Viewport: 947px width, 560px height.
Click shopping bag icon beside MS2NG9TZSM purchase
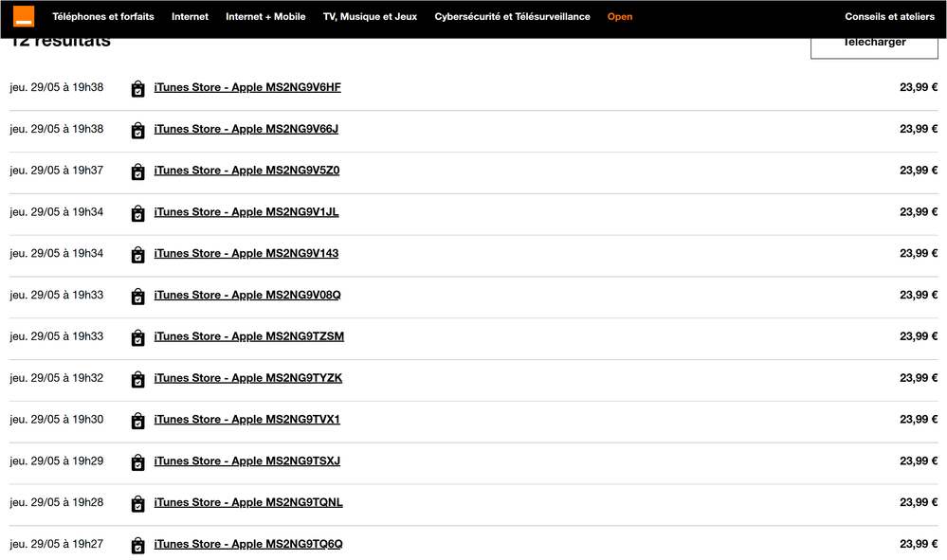click(137, 338)
